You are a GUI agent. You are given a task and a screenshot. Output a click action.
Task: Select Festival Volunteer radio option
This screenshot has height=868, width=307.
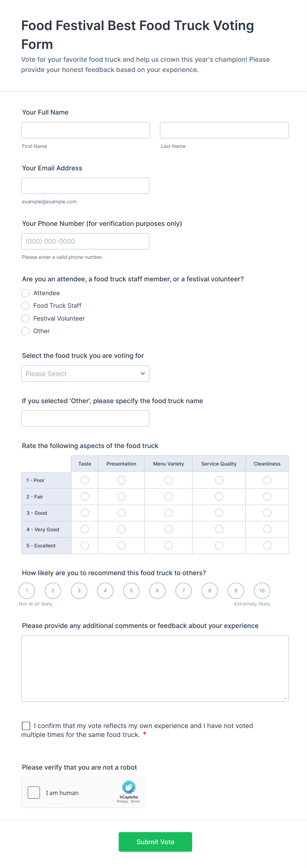tap(25, 318)
